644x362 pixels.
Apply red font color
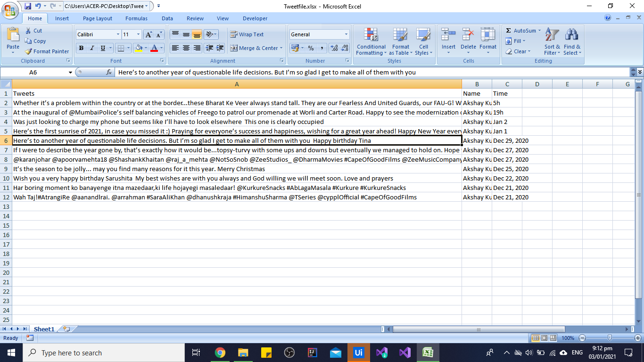pos(154,48)
